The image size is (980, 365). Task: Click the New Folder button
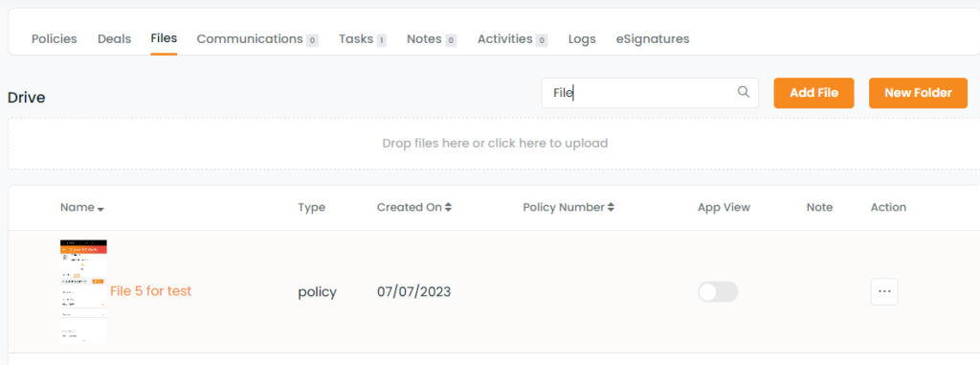[918, 93]
